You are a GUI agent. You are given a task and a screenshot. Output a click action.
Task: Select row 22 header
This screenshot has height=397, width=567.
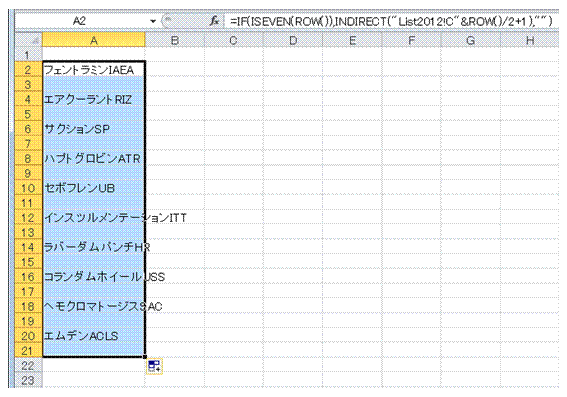(x=28, y=366)
